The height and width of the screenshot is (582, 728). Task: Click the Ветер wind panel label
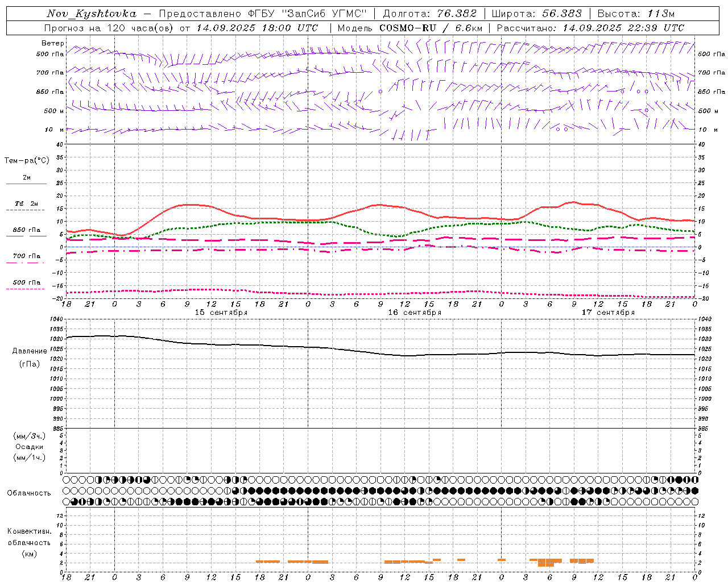pyautogui.click(x=53, y=43)
